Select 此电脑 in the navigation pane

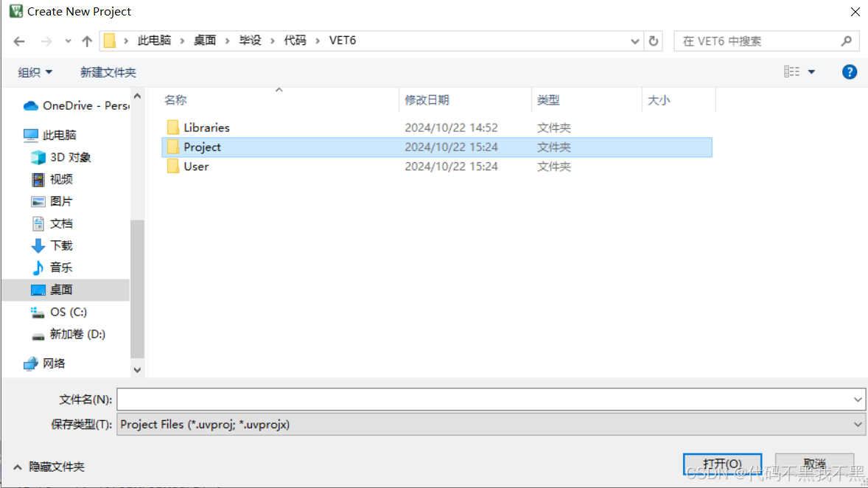coord(50,135)
